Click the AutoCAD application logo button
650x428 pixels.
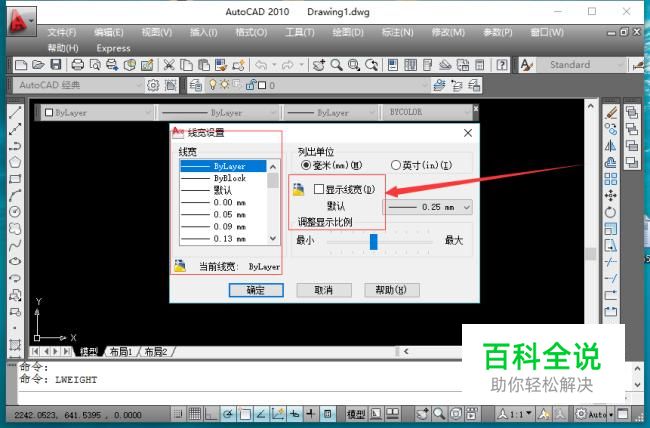pyautogui.click(x=21, y=20)
